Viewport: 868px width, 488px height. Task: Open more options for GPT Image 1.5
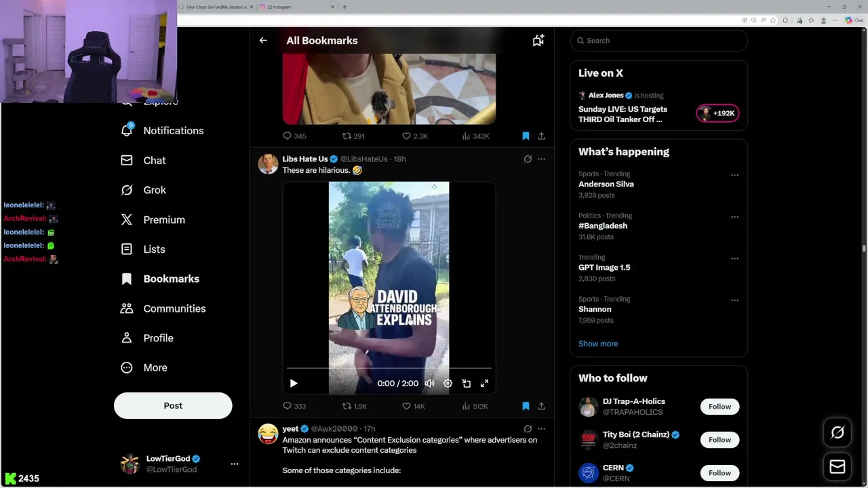[x=734, y=258]
